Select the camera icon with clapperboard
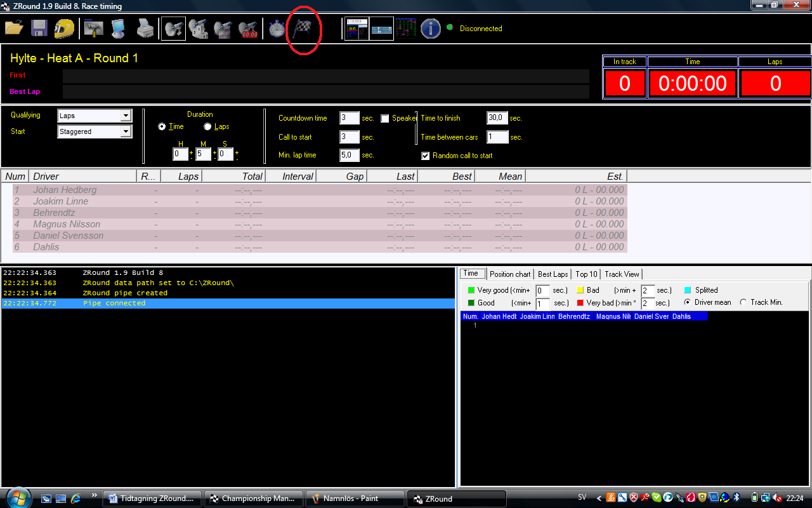Viewport: 812px width, 508px height. (x=223, y=29)
